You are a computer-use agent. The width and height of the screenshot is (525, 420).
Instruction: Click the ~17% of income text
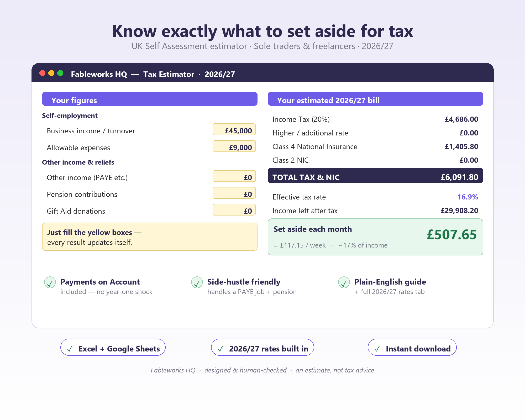point(363,245)
